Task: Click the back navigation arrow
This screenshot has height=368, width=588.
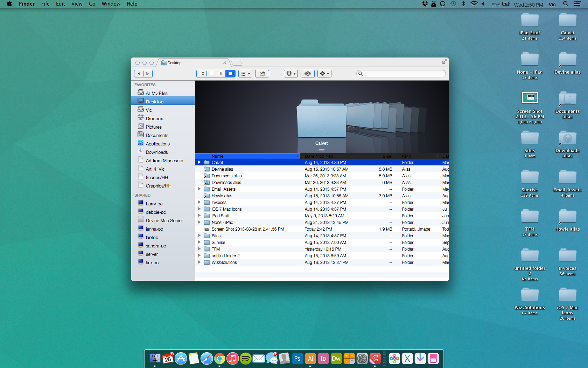Action: 139,74
